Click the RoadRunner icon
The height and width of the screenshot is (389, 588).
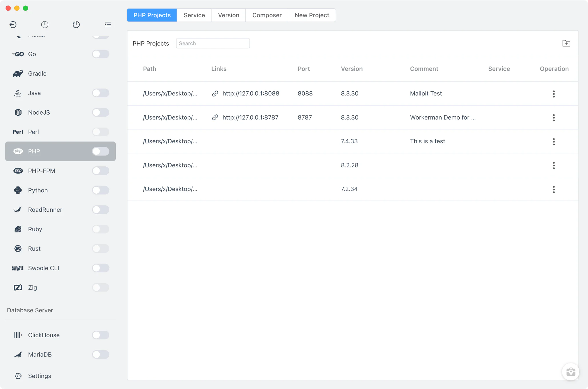pyautogui.click(x=18, y=209)
